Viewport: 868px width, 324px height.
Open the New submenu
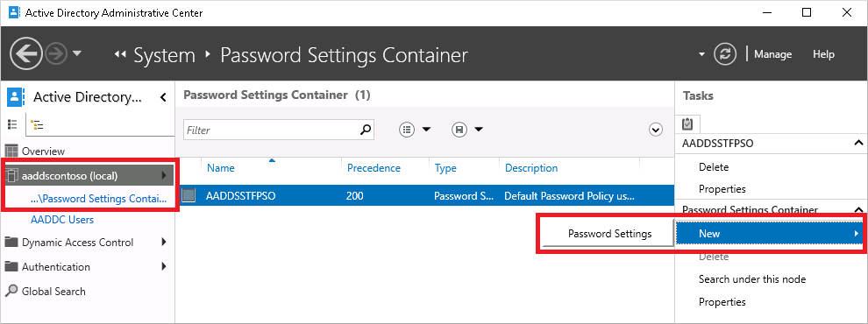tap(770, 233)
